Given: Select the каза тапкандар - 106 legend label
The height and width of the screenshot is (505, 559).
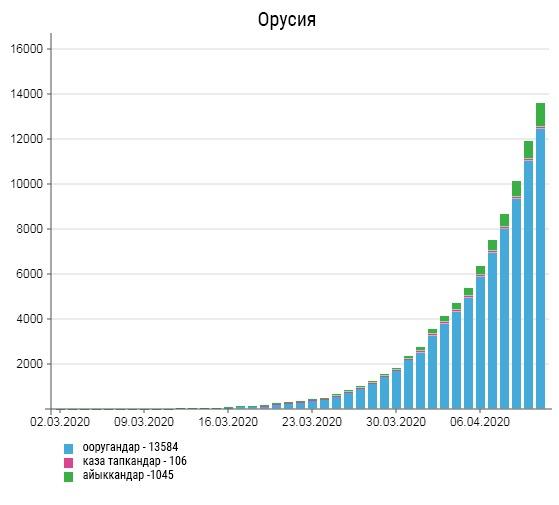Looking at the screenshot, I should [135, 461].
